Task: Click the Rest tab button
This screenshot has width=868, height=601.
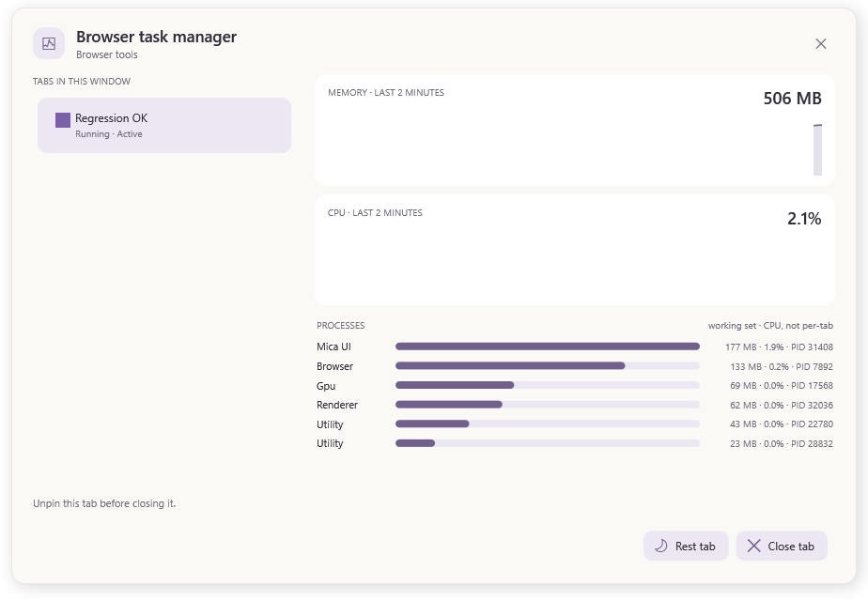Action: pyautogui.click(x=686, y=546)
